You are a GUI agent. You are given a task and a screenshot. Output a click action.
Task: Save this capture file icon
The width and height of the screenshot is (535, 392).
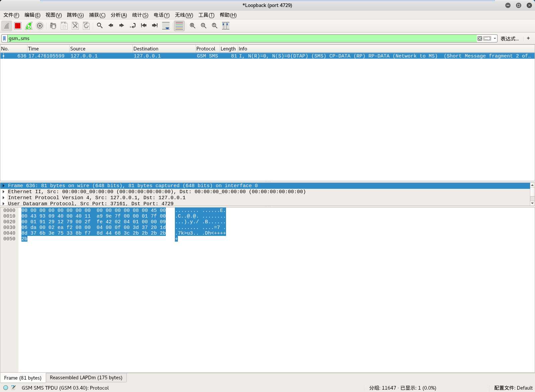point(64,26)
